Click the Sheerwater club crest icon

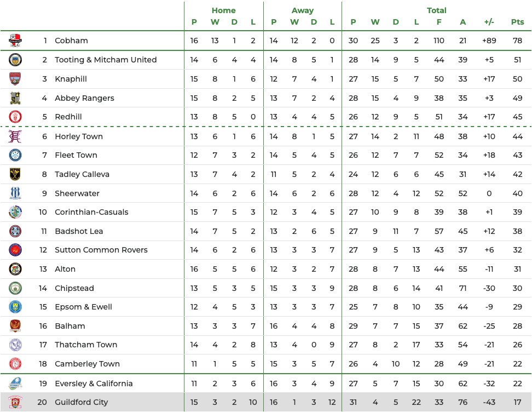(x=15, y=193)
